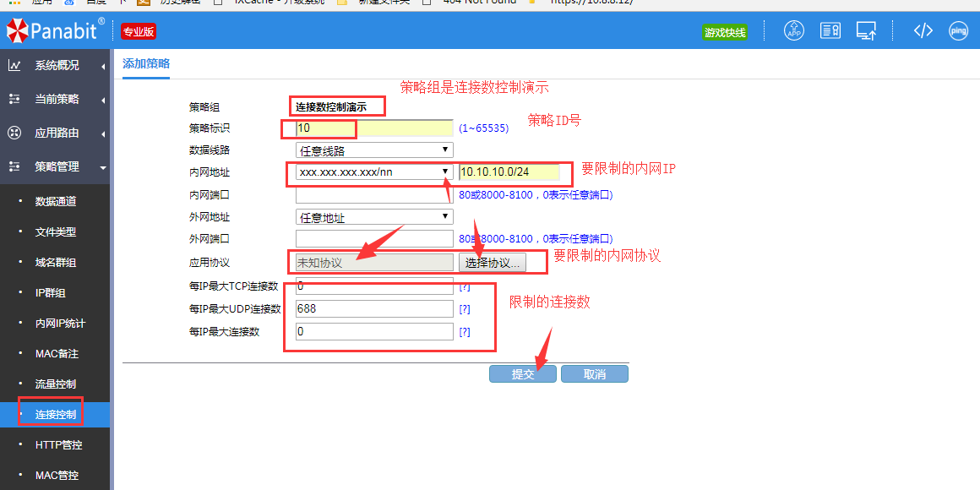Click the [?] help link beside 每IP最大TCP连接数
980x490 pixels.
[x=464, y=286]
